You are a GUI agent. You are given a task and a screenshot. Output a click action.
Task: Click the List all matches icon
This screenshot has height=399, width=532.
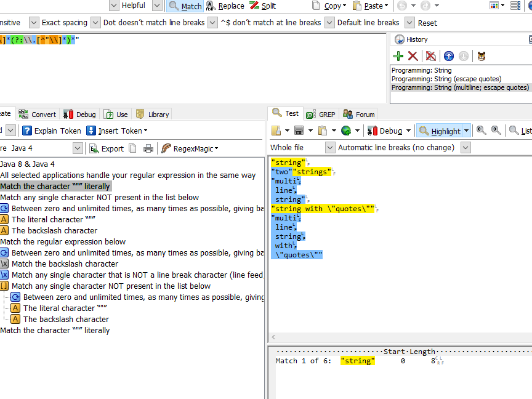(x=520, y=131)
